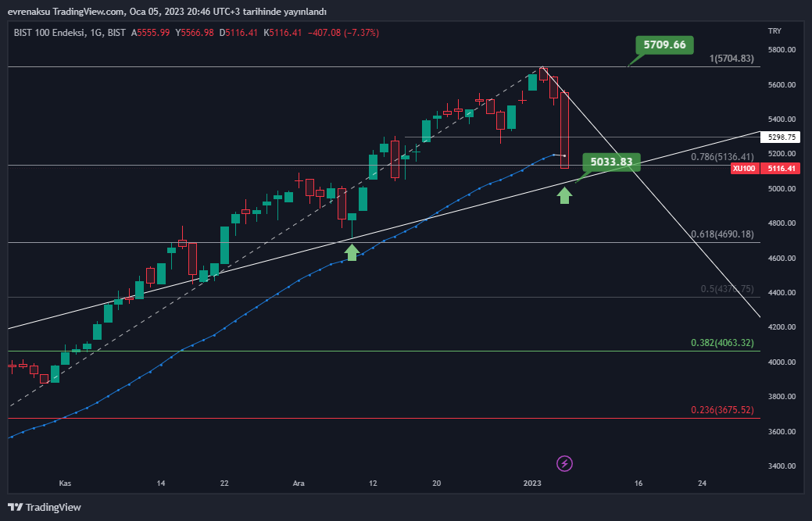Screen dimensions: 812x521
Task: Click the 2023 label on time axis
Action: [x=532, y=484]
